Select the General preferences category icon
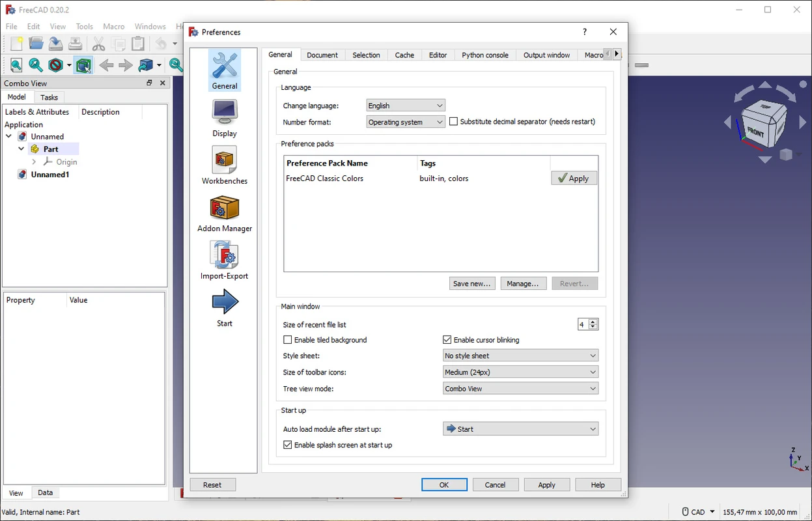 225,70
